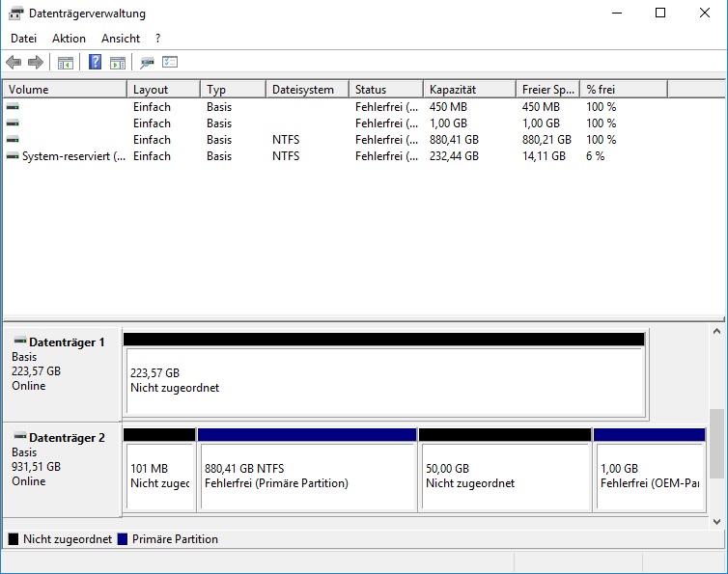Click the scroll down arrow in disk pane
The width and height of the screenshot is (728, 574).
click(x=716, y=522)
